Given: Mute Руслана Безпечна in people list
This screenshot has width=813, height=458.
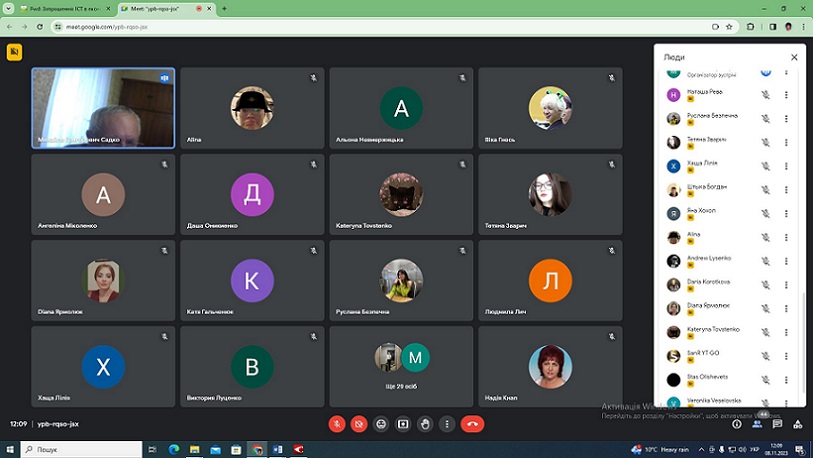Looking at the screenshot, I should click(x=765, y=118).
